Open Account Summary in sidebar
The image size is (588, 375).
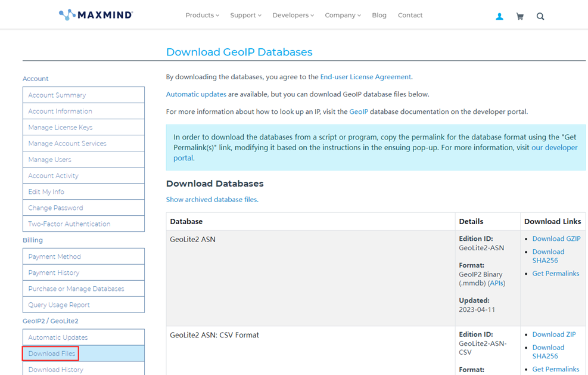click(x=83, y=95)
